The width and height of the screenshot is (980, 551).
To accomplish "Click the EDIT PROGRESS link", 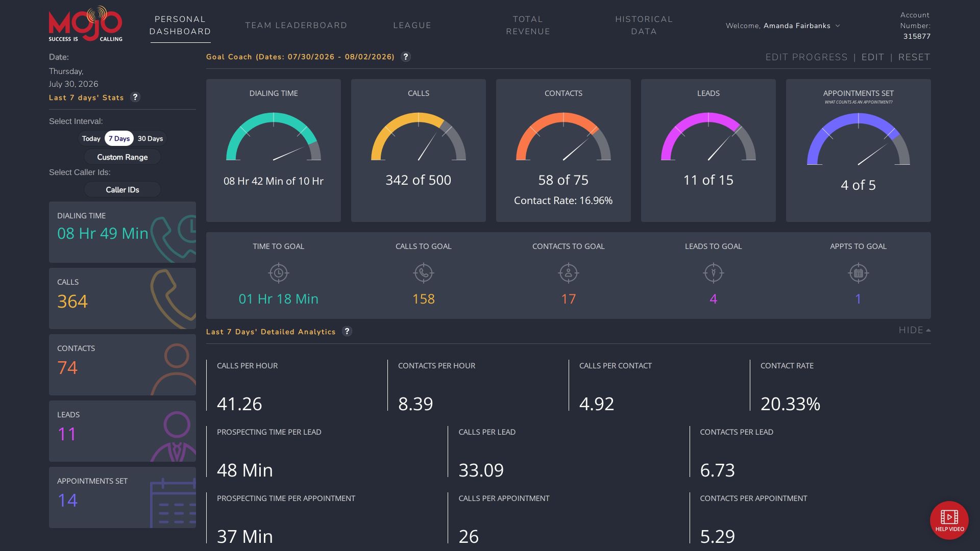I will (806, 57).
